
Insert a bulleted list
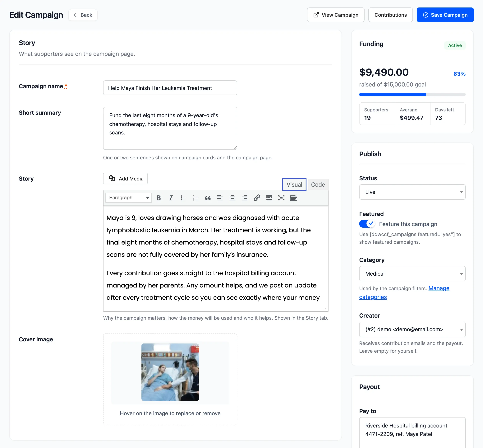click(x=183, y=198)
